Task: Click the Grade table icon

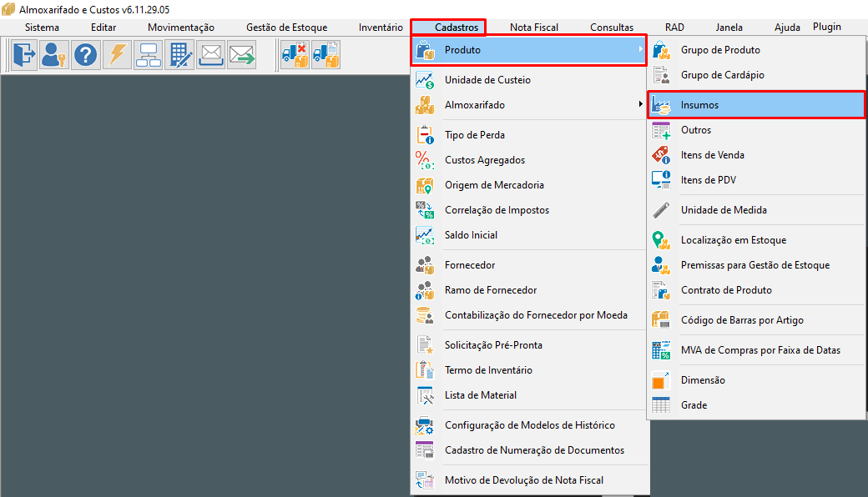Action: point(661,405)
